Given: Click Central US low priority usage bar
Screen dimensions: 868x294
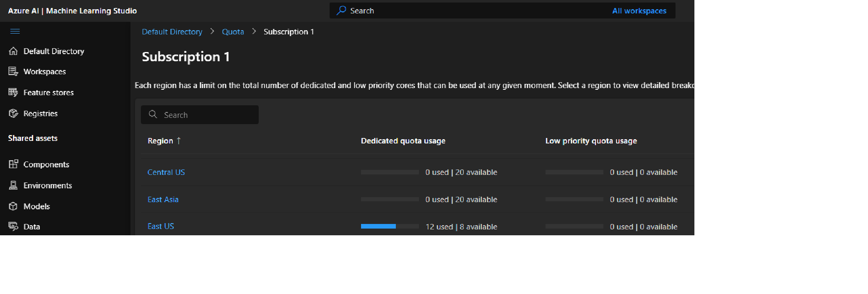Looking at the screenshot, I should 574,172.
